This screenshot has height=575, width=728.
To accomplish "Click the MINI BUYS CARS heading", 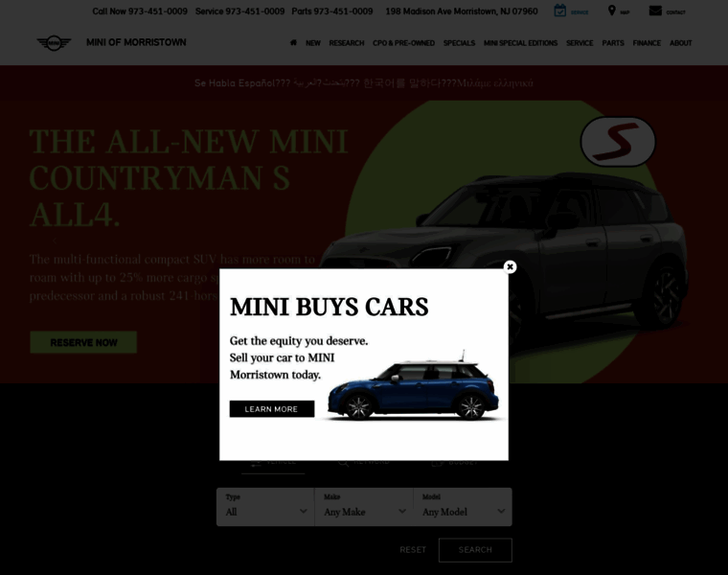I will click(x=329, y=307).
